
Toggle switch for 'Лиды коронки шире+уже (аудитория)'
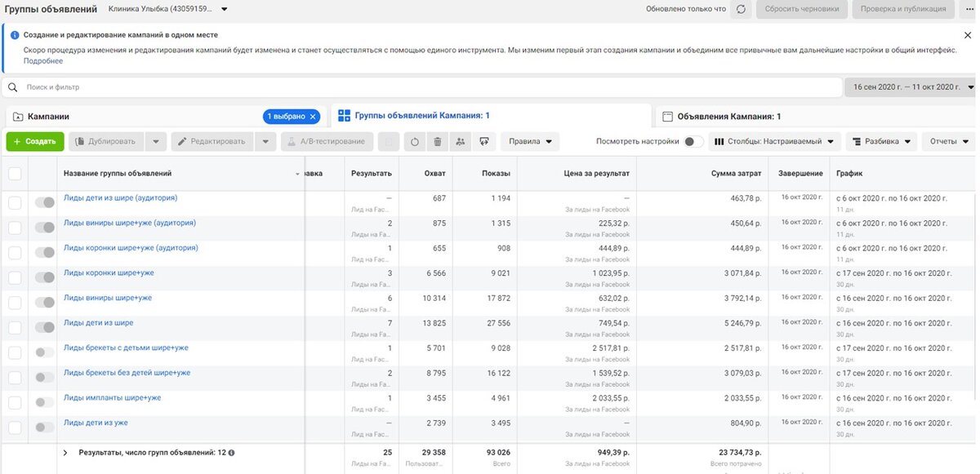[44, 253]
